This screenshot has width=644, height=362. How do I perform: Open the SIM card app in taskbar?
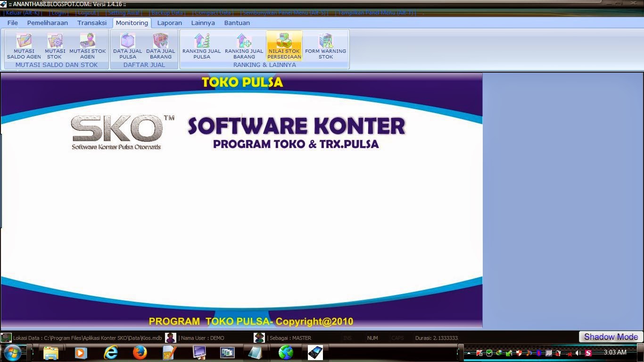(x=169, y=353)
